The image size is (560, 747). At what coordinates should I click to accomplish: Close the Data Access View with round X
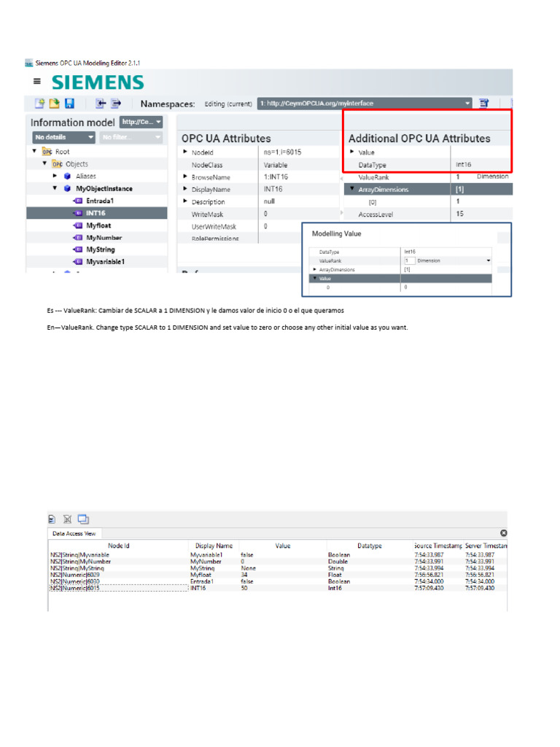[x=503, y=533]
